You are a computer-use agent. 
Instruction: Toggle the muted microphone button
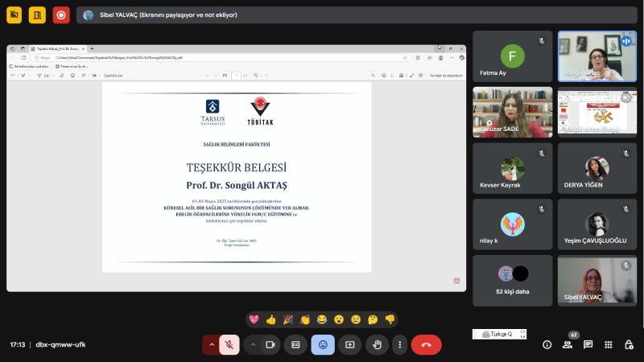(x=229, y=345)
